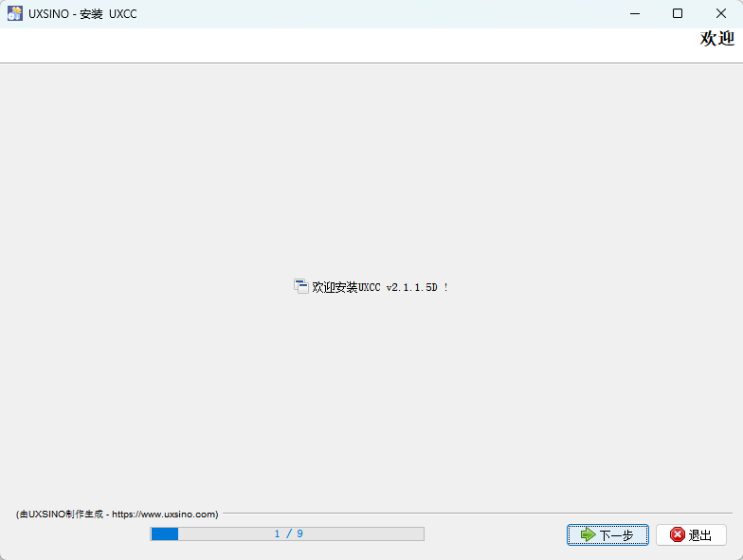Image resolution: width=743 pixels, height=560 pixels.
Task: Click the red X icon on the 退出 button
Action: click(677, 534)
